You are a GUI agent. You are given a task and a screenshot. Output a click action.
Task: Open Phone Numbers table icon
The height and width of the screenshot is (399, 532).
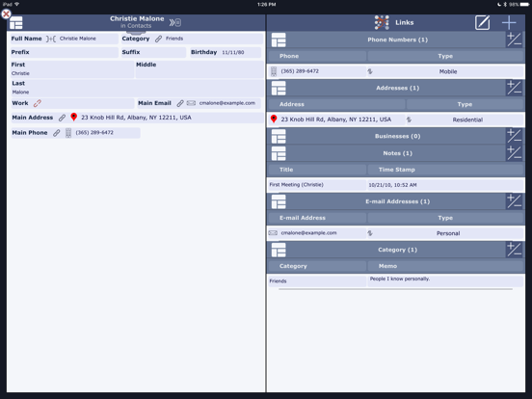point(279,40)
